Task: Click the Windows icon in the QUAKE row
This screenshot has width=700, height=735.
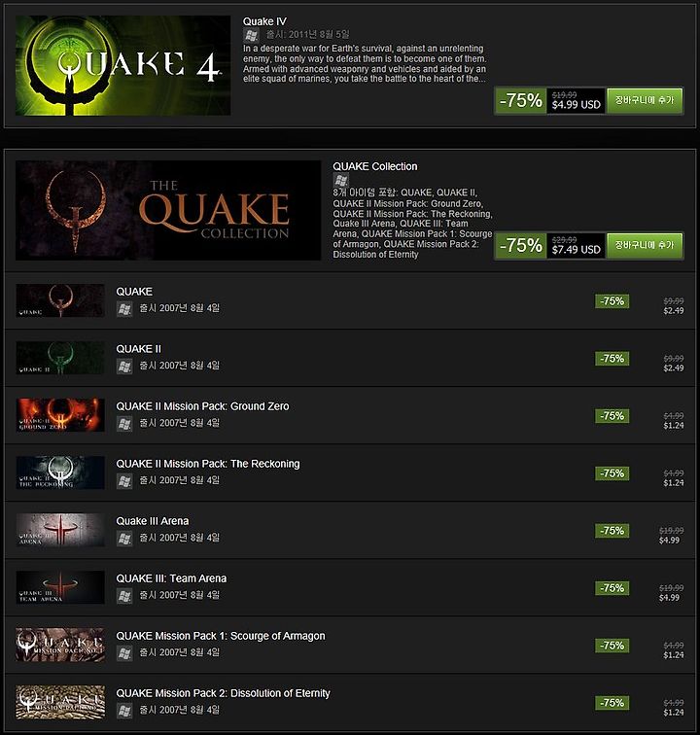Action: [124, 309]
